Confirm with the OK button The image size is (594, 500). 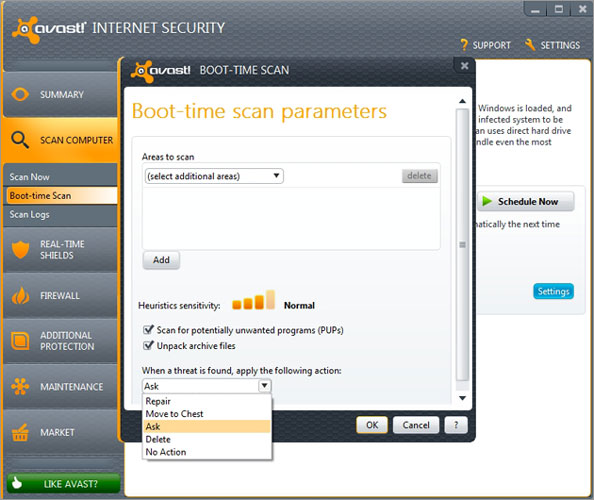(x=372, y=425)
